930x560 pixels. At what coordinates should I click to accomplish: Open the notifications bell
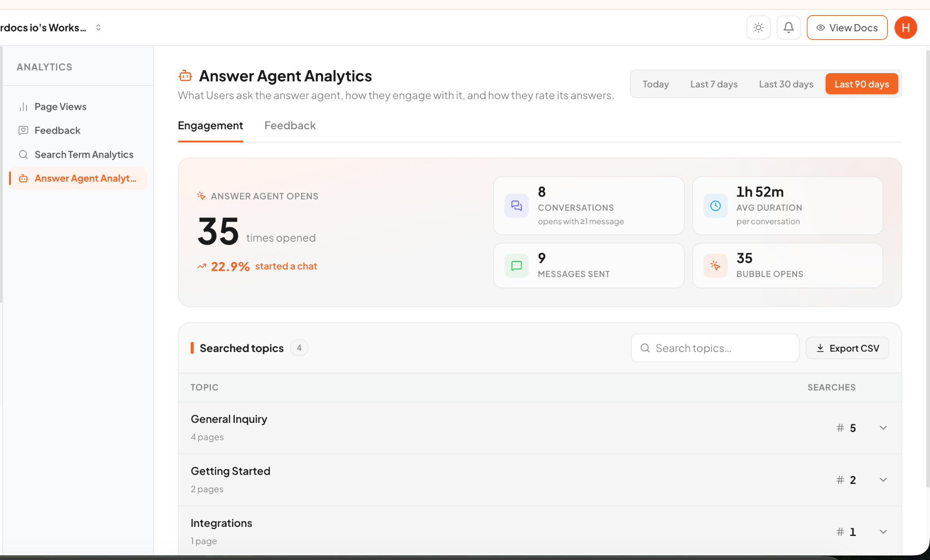point(788,28)
